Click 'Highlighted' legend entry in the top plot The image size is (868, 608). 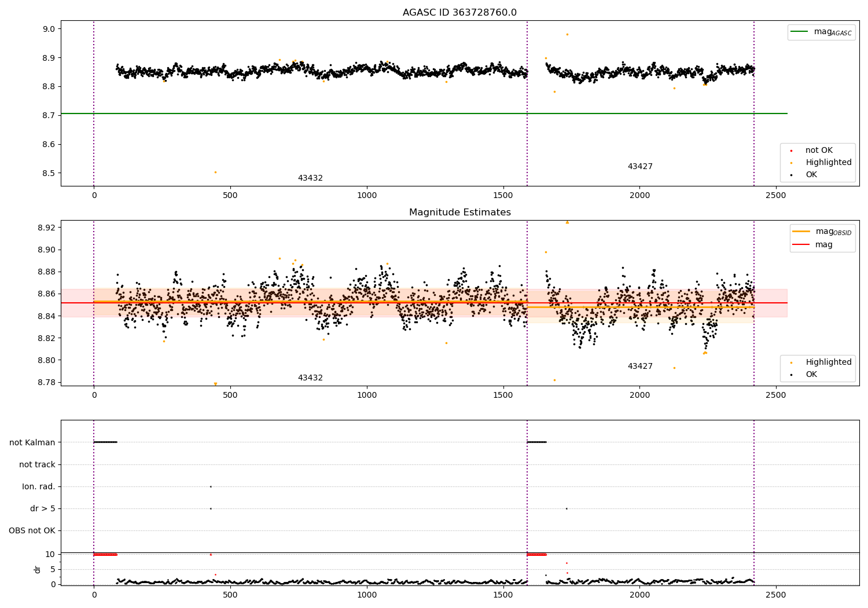click(x=829, y=163)
